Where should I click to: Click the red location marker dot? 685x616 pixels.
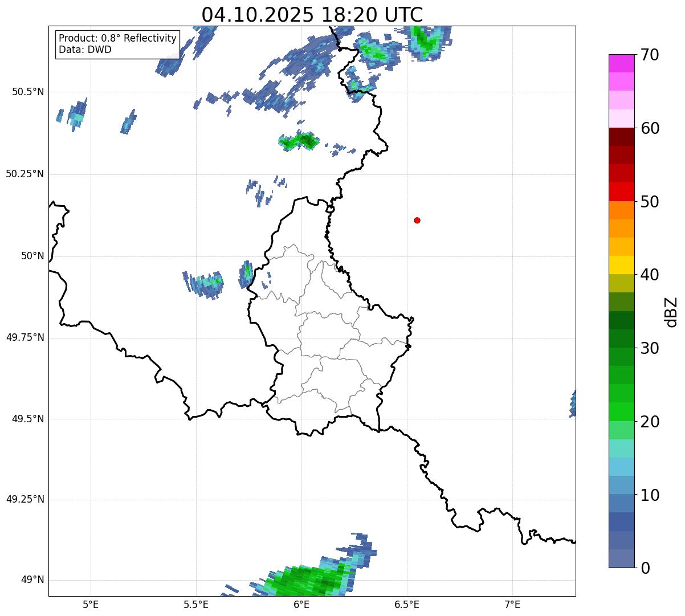[417, 220]
